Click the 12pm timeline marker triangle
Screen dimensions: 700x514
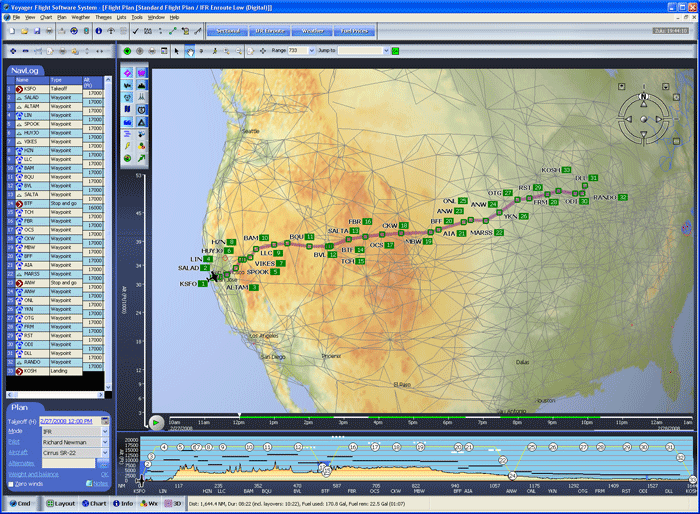click(239, 415)
